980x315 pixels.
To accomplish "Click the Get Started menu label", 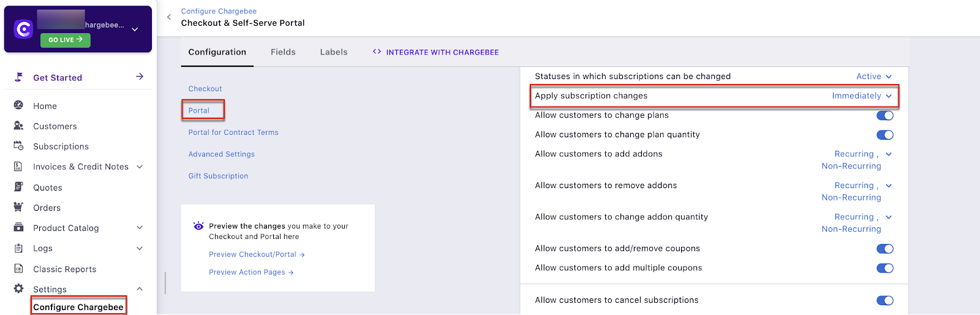I will click(x=58, y=78).
